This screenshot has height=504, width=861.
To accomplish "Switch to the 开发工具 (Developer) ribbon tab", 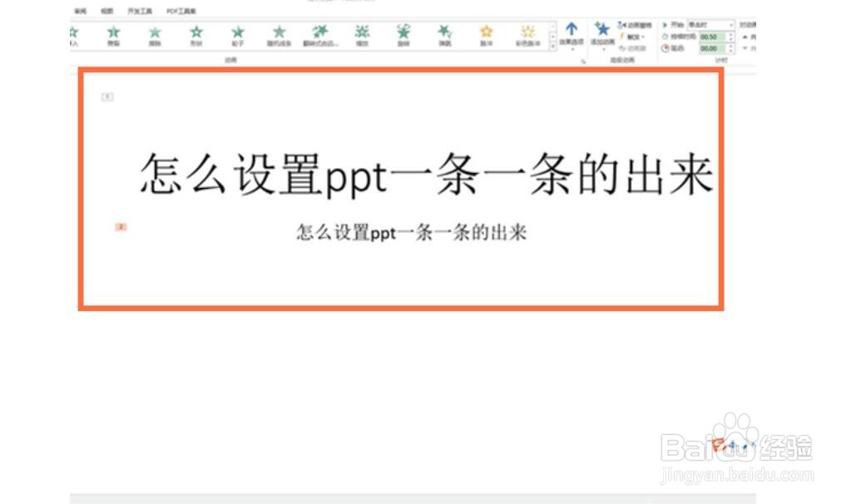I will [140, 11].
